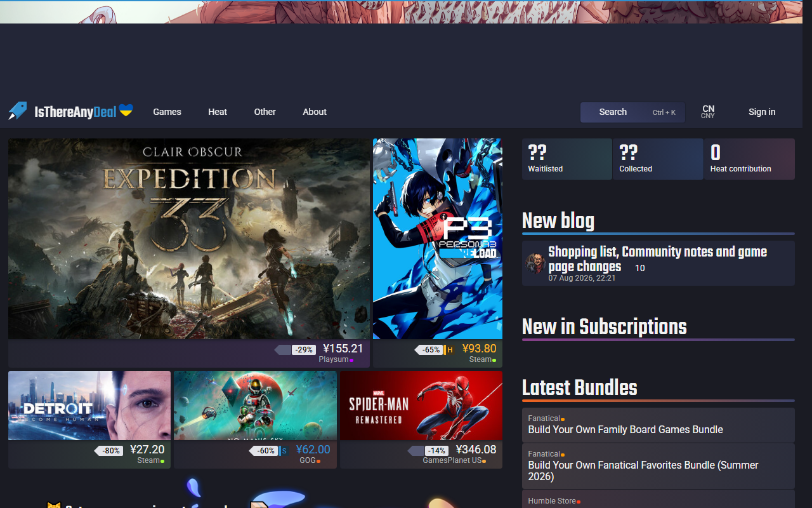Click the Playsum store label
The width and height of the screenshot is (812, 508).
[334, 359]
